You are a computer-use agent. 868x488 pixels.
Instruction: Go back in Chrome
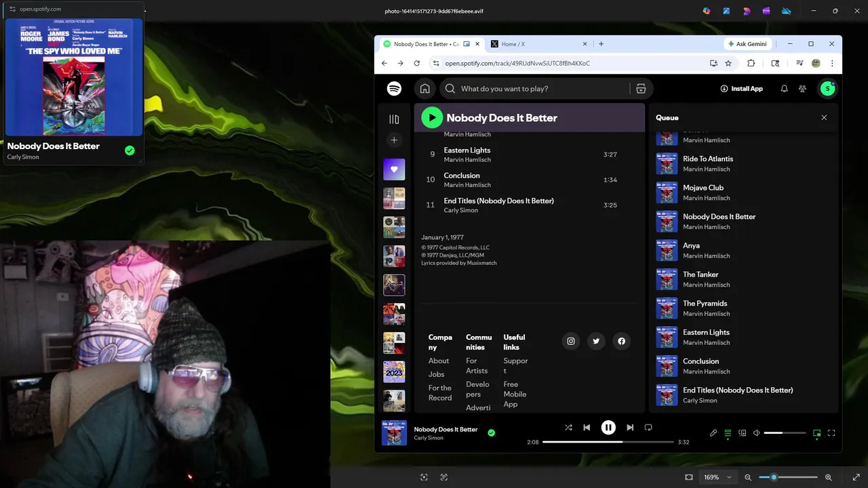pos(384,63)
